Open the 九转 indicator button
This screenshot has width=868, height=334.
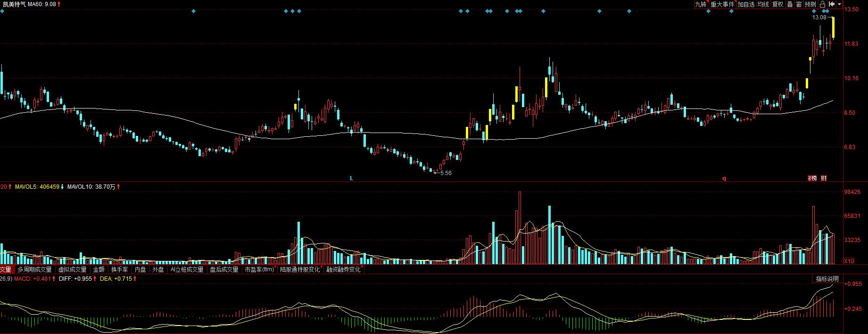point(701,4)
